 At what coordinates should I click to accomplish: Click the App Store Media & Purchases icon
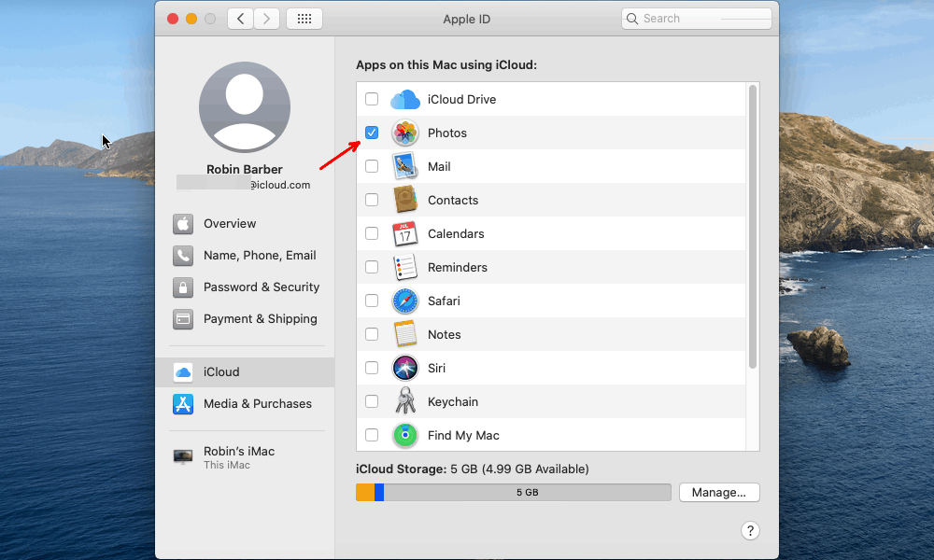183,404
